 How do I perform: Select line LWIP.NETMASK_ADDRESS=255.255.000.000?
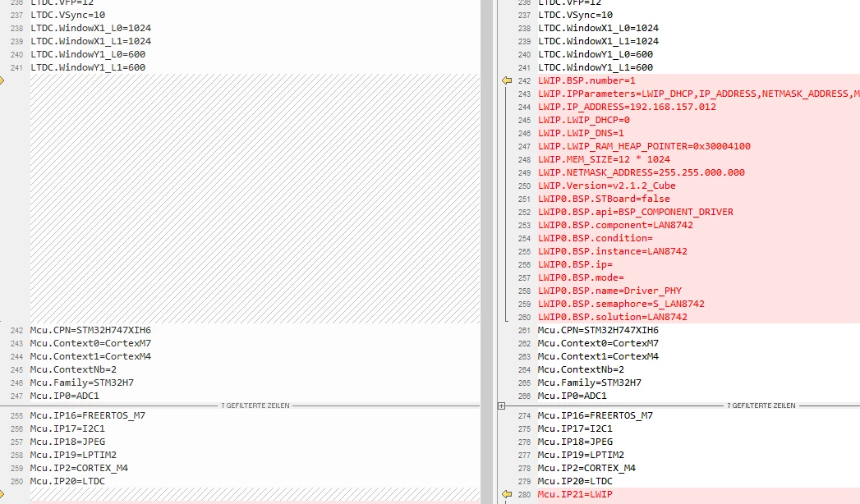point(642,172)
